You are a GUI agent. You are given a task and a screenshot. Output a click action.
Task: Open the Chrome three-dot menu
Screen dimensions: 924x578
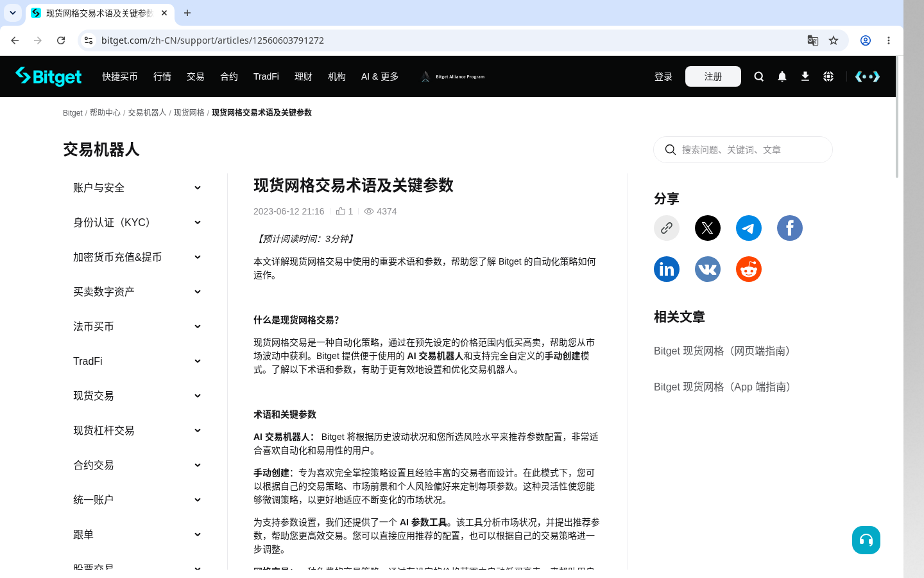889,40
